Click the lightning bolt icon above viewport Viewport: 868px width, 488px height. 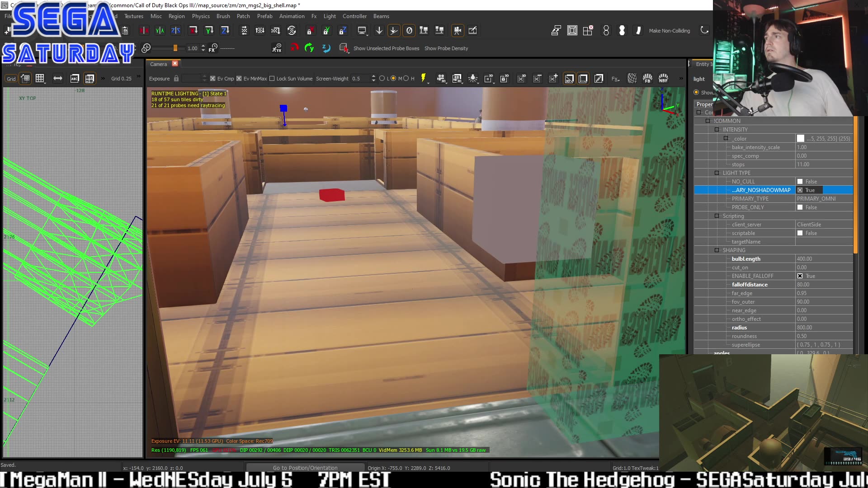point(424,78)
